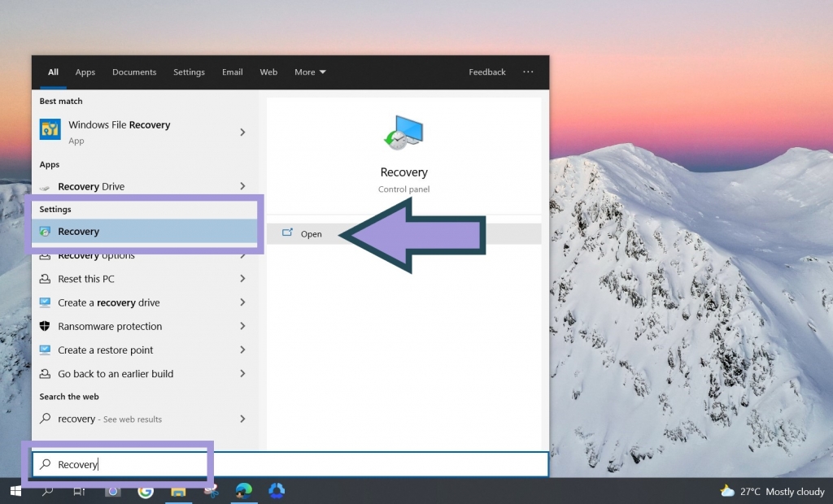Open Microsoft Edge from the taskbar

tap(244, 491)
